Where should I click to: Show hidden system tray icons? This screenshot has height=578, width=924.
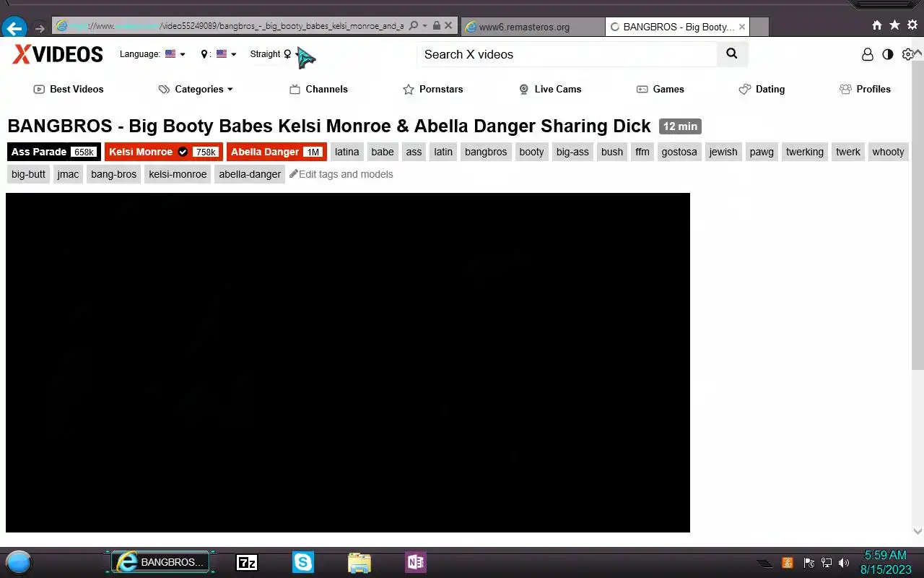764,564
